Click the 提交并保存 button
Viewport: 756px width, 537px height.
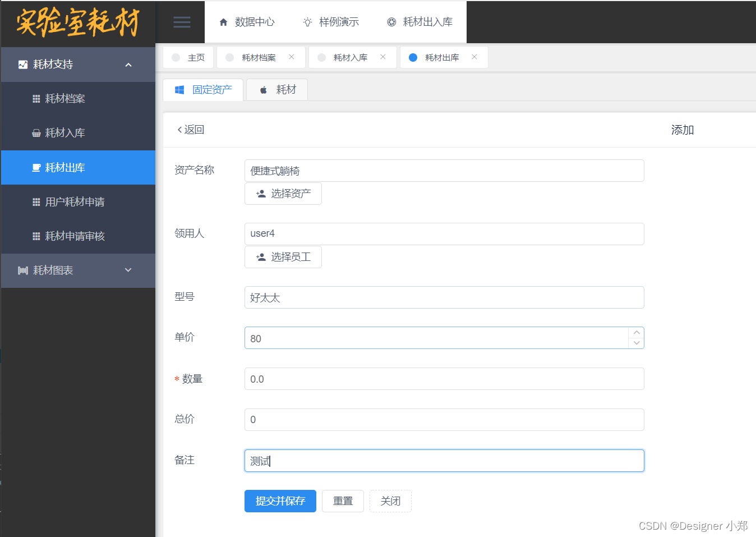tap(280, 501)
